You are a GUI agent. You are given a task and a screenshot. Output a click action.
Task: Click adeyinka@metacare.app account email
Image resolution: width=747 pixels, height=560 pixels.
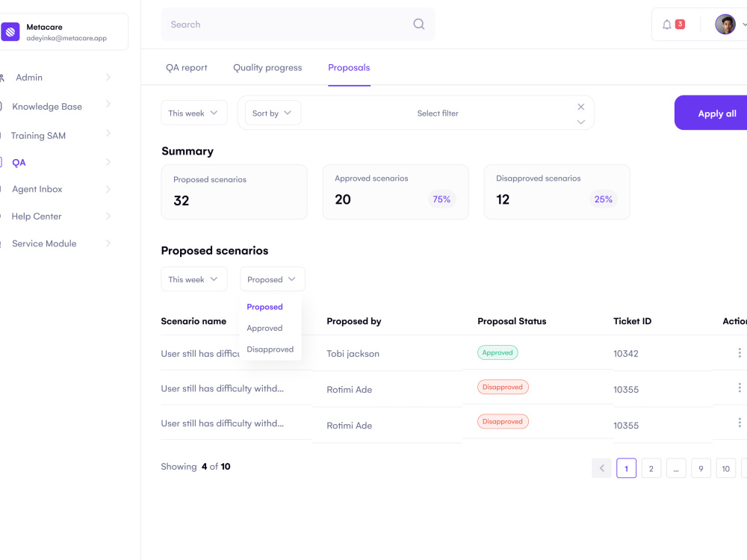coord(66,38)
